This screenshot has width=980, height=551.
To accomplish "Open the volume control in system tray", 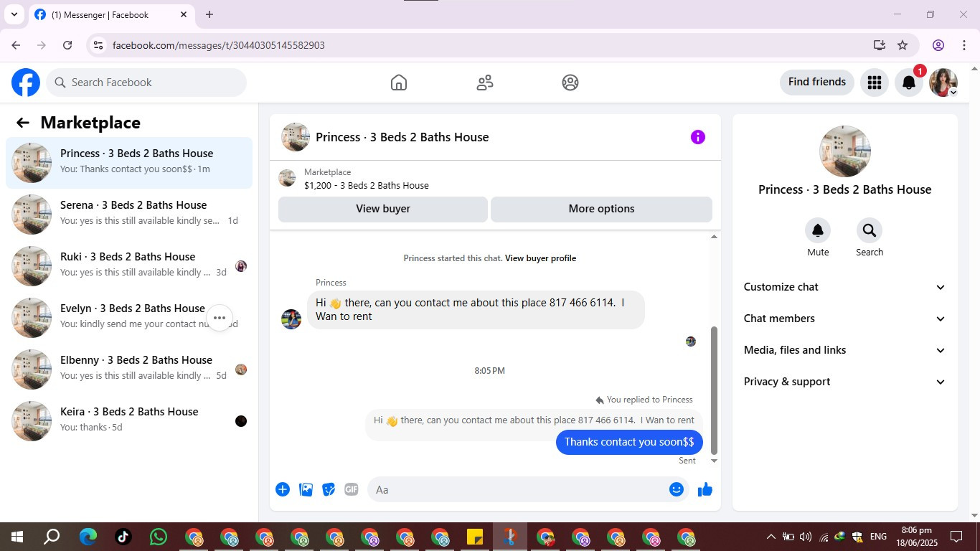I will [806, 537].
